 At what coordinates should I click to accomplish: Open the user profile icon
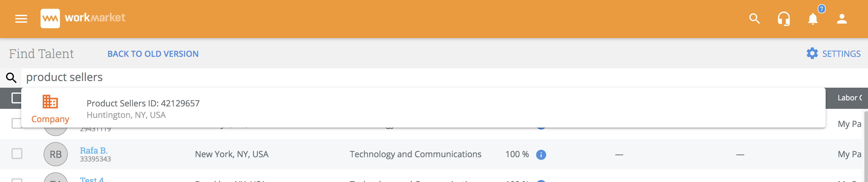point(842,19)
